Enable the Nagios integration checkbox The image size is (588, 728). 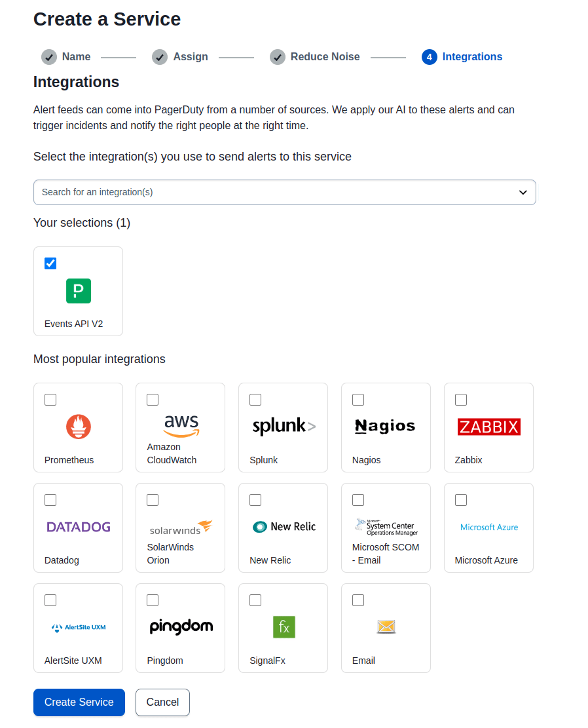point(358,399)
